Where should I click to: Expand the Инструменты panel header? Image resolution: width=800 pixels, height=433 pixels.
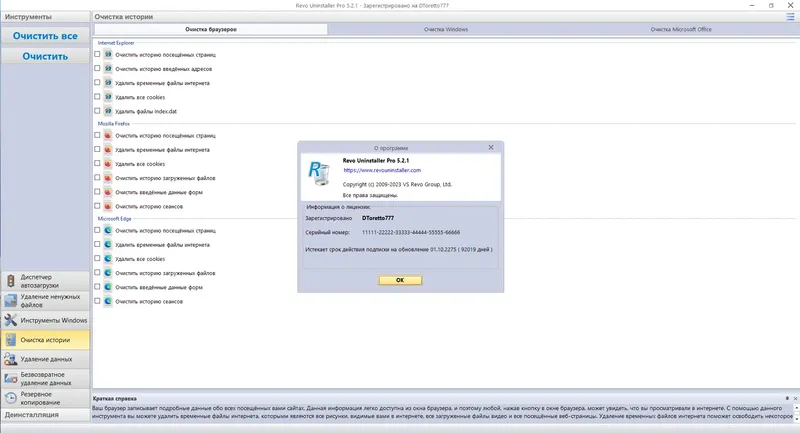click(x=45, y=17)
